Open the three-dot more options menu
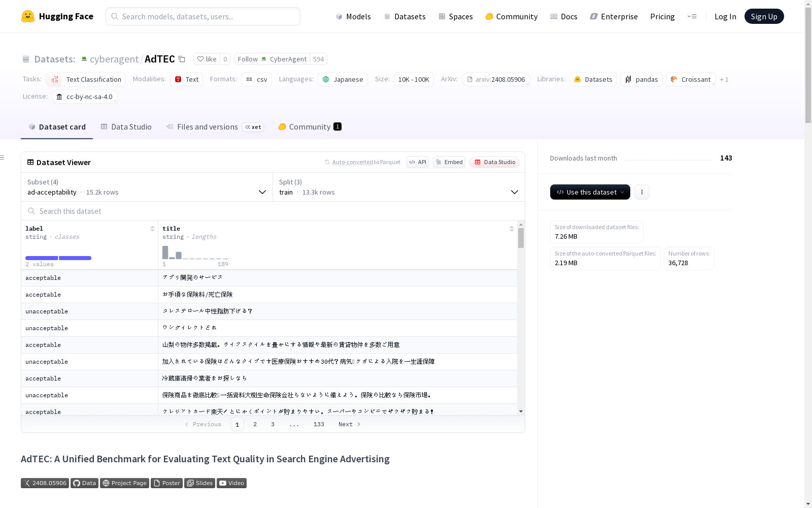This screenshot has height=508, width=812. (x=642, y=192)
